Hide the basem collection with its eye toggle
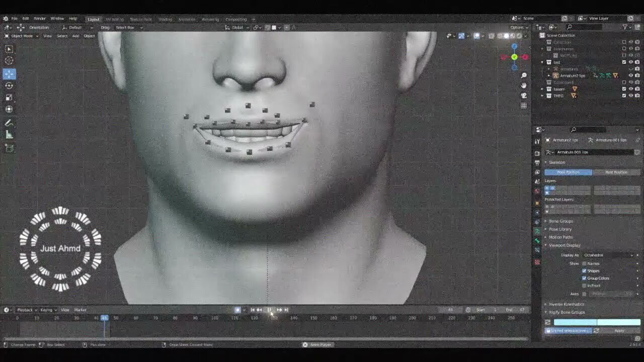This screenshot has width=644, height=362. [630, 89]
